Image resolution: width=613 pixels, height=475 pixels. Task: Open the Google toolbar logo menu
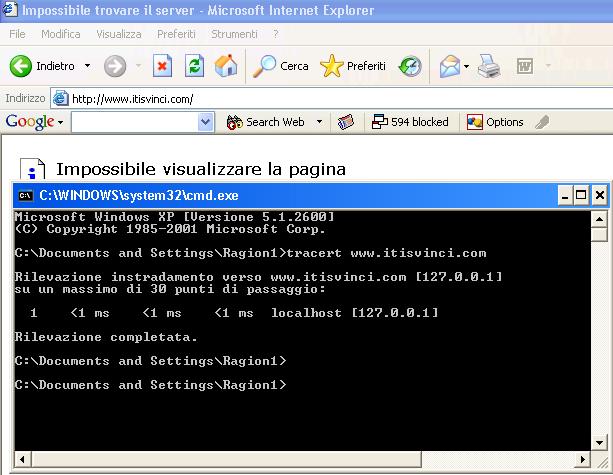pyautogui.click(x=34, y=122)
